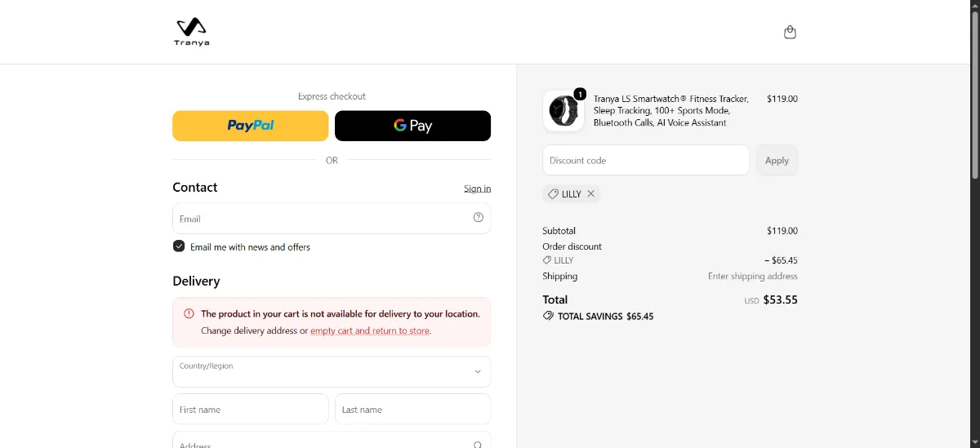Apply the discount code button
The width and height of the screenshot is (980, 448).
[777, 160]
